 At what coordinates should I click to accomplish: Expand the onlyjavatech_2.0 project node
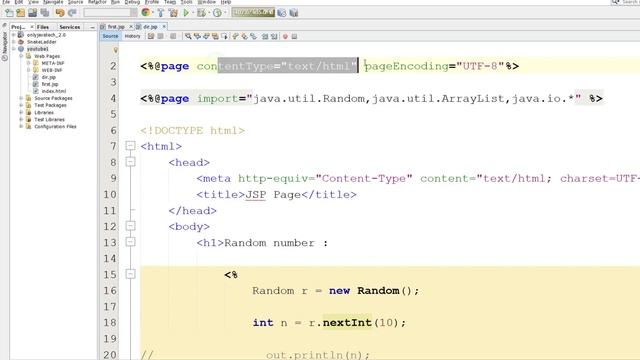(14, 35)
